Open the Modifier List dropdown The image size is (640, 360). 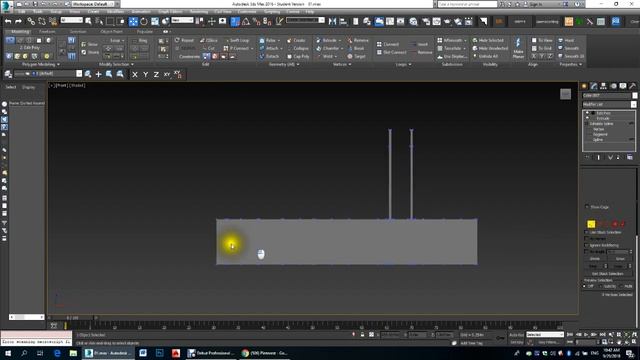(609, 104)
